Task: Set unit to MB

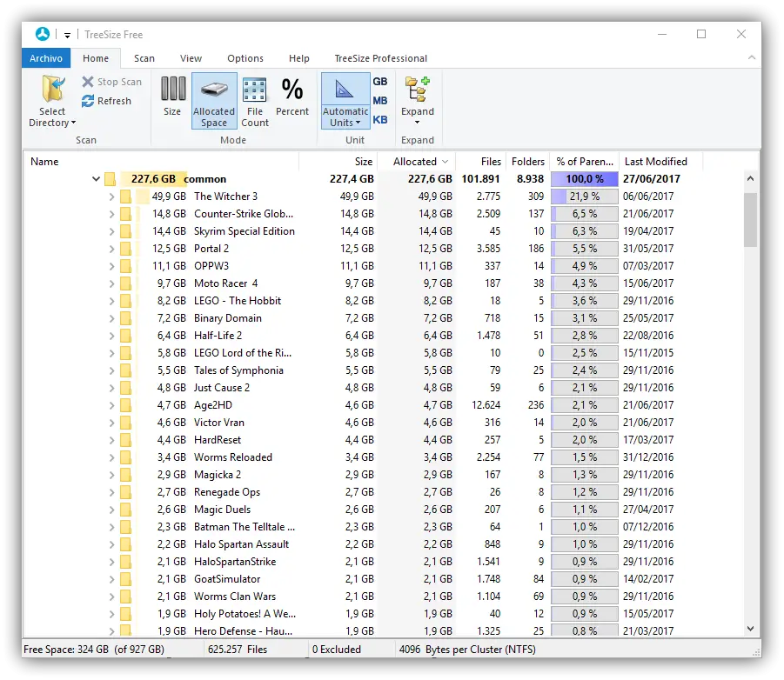Action: 380,100
